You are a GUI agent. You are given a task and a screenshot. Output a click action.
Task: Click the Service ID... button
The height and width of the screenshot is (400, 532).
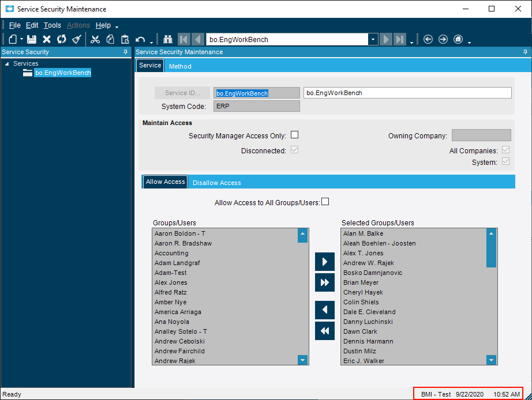(x=182, y=93)
